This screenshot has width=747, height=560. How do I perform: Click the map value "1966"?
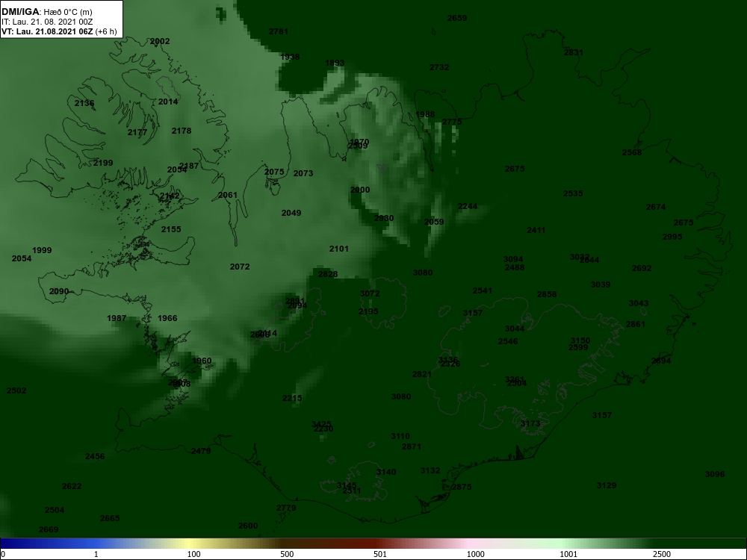coord(167,318)
